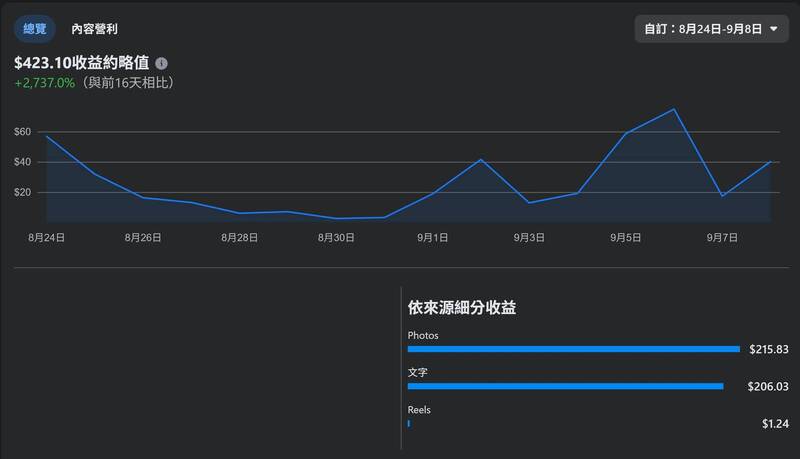This screenshot has height=459, width=800.
Task: Click the 8月30日 x-axis label
Action: pyautogui.click(x=336, y=237)
